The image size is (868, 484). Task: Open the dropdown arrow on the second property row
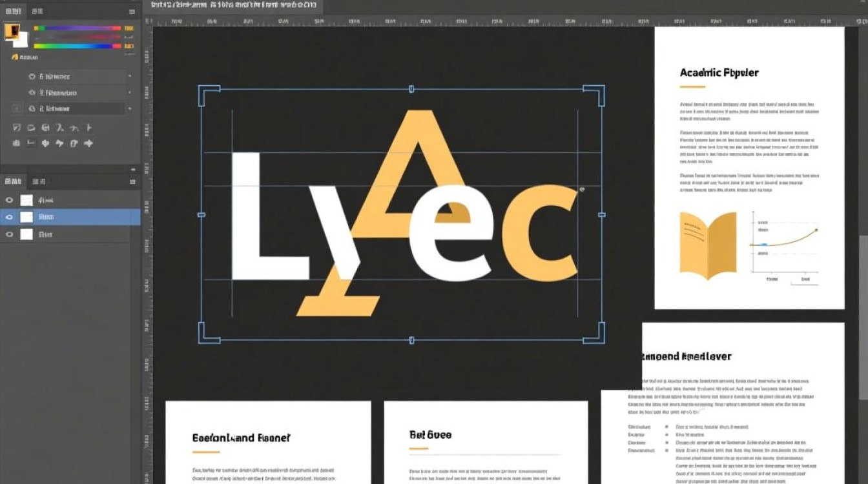coord(129,92)
